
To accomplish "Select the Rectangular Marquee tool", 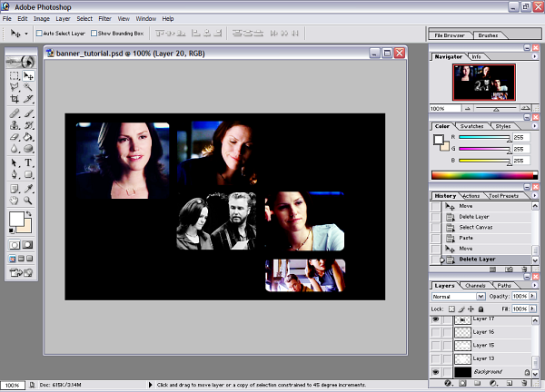I will click(15, 75).
